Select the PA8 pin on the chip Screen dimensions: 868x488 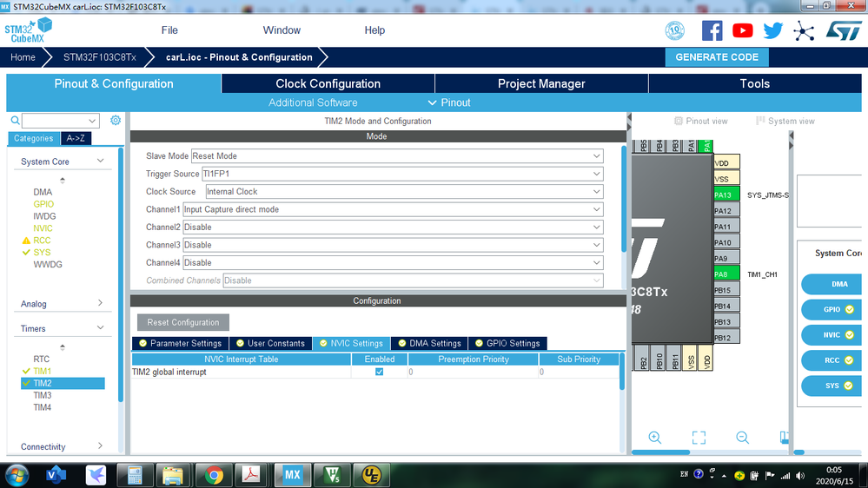click(726, 274)
